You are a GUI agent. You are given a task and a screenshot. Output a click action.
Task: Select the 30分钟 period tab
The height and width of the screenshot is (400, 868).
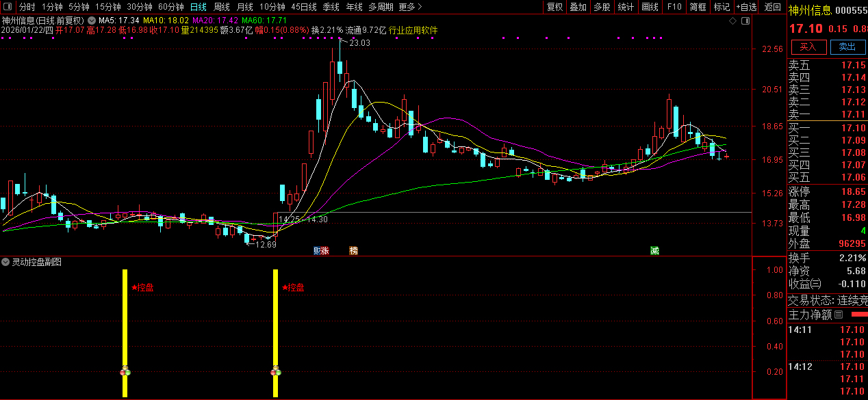pyautogui.click(x=139, y=7)
